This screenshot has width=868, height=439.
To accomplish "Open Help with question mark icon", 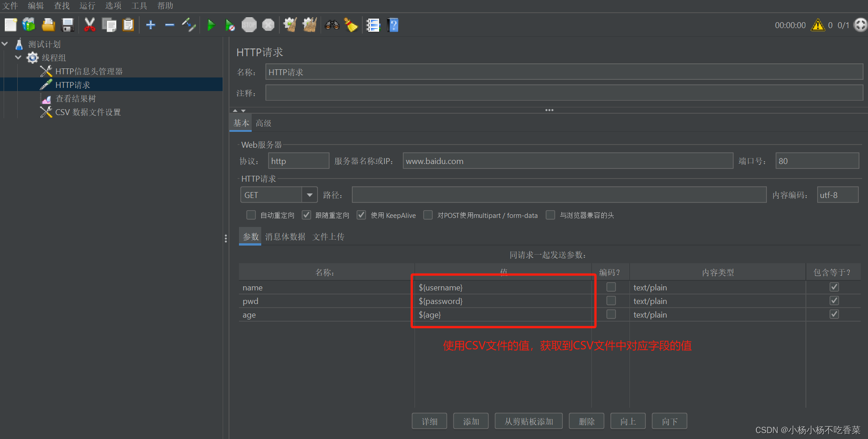I will [393, 25].
